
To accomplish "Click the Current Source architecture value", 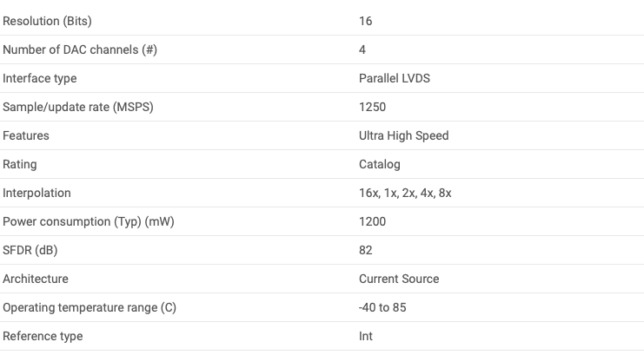I will click(399, 279).
